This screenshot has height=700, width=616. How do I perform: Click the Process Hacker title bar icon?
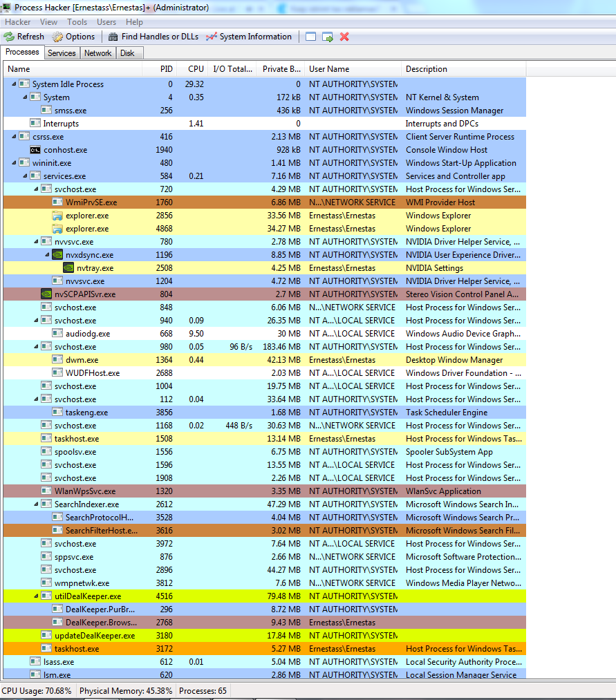tap(6, 7)
